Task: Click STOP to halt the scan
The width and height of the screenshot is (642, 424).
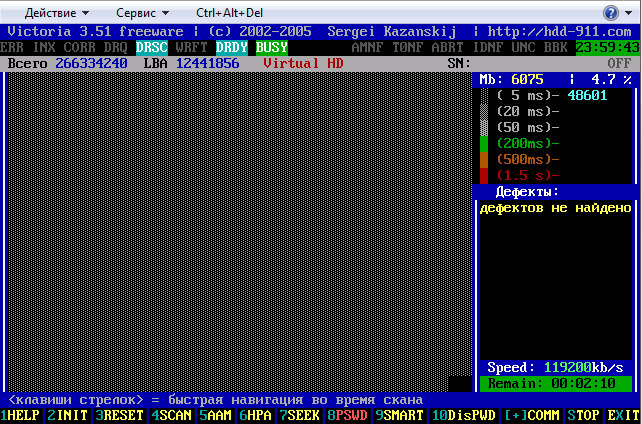Action: pos(583,415)
